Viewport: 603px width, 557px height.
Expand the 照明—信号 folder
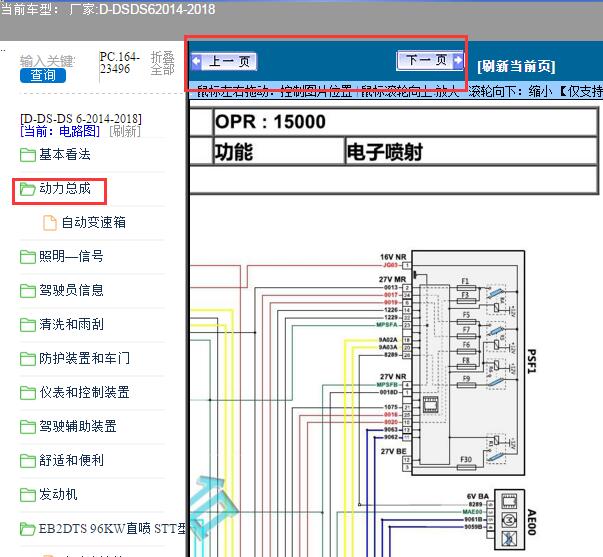pyautogui.click(x=71, y=256)
